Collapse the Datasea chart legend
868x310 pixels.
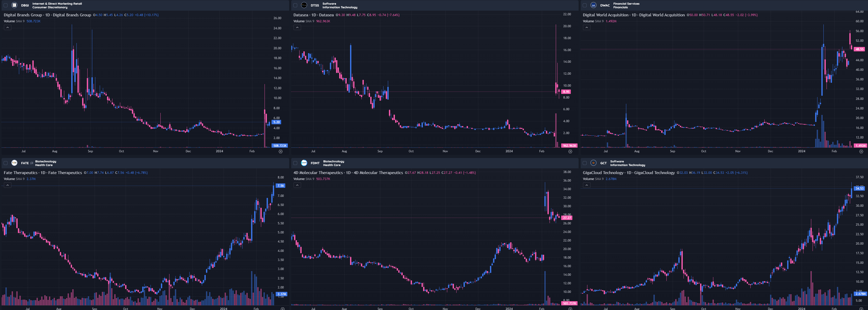[297, 27]
